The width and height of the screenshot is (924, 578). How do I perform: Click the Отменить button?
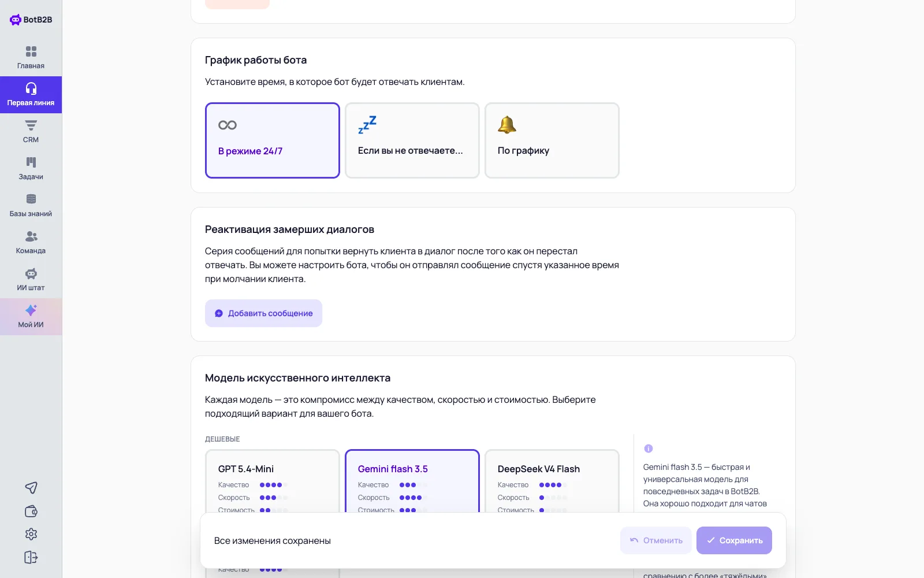[x=656, y=540]
